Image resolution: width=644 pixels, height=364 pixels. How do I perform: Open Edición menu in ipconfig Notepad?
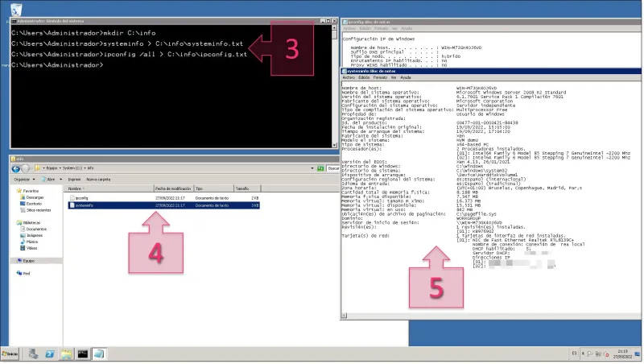(364, 28)
